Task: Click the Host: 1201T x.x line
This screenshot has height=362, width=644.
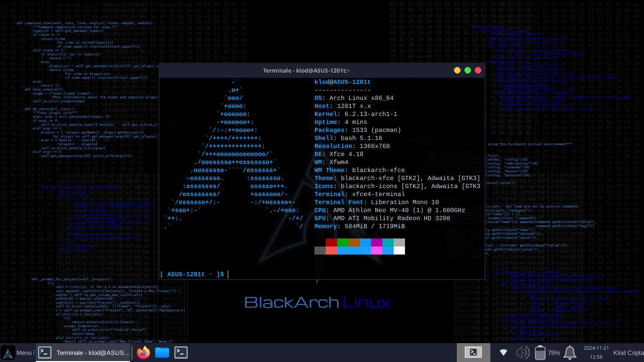Action: 343,106
